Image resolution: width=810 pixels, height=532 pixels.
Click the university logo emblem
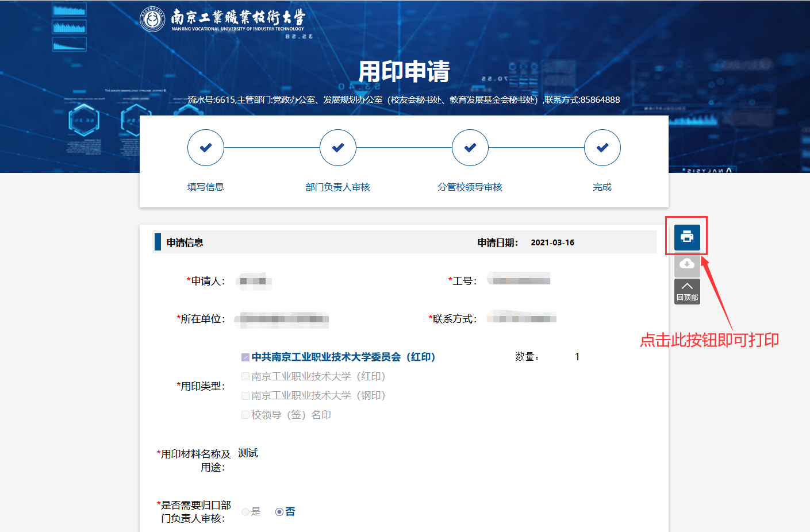pyautogui.click(x=152, y=20)
